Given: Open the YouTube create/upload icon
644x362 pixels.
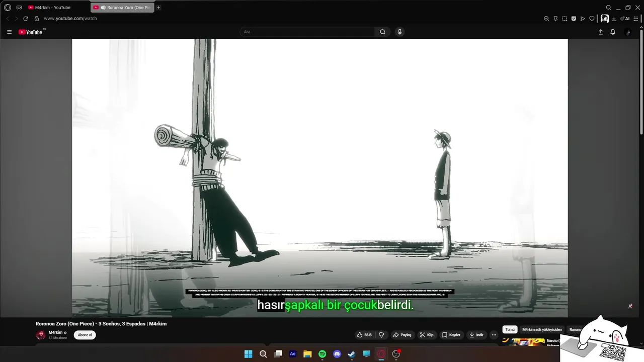Looking at the screenshot, I should click(x=600, y=32).
